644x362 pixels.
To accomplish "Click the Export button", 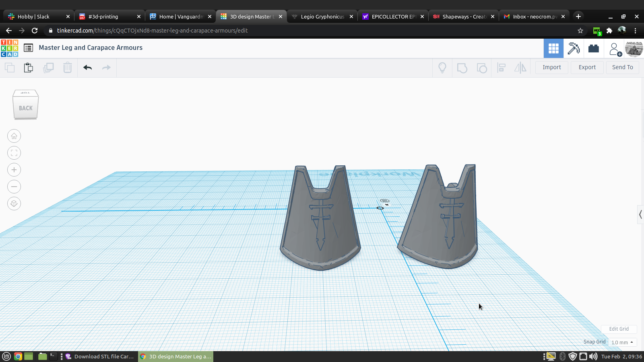I will (587, 67).
